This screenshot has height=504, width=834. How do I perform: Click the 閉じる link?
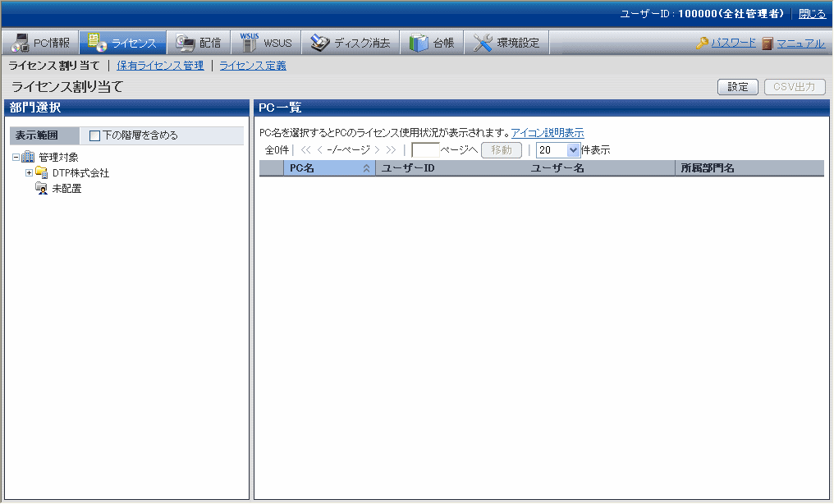812,14
